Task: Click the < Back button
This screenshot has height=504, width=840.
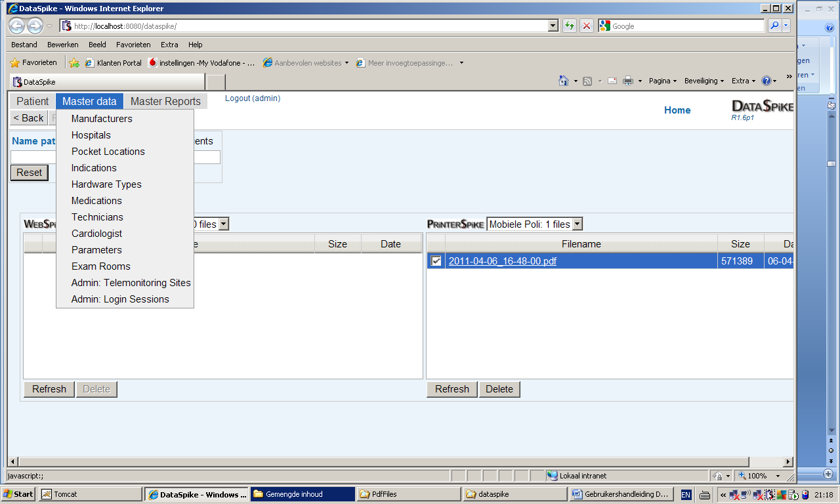Action: [x=29, y=118]
